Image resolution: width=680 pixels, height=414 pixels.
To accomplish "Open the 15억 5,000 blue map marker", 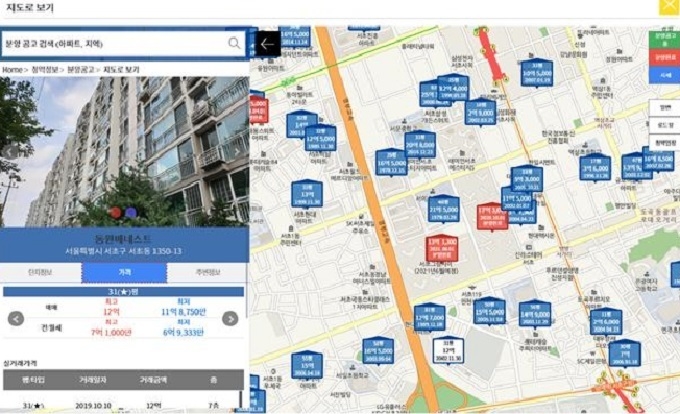I will [x=490, y=310].
